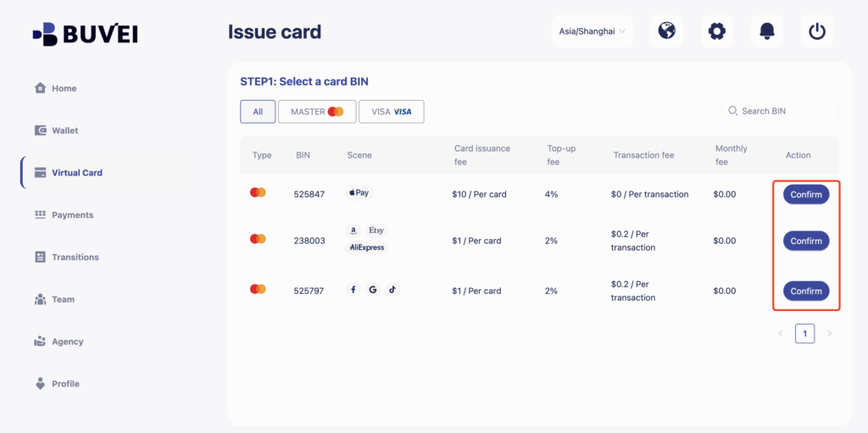Filter by MASTER card type
This screenshot has height=433, width=868.
click(317, 112)
